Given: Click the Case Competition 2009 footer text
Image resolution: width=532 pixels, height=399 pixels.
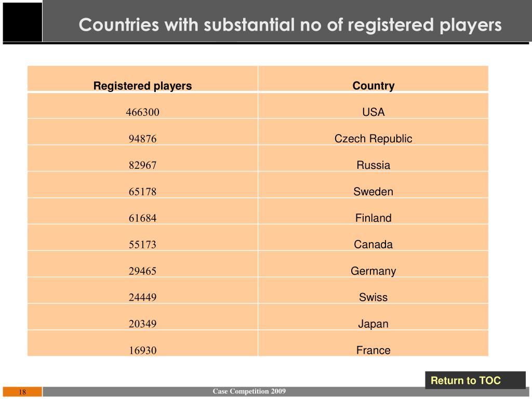Looking at the screenshot, I should point(249,391).
